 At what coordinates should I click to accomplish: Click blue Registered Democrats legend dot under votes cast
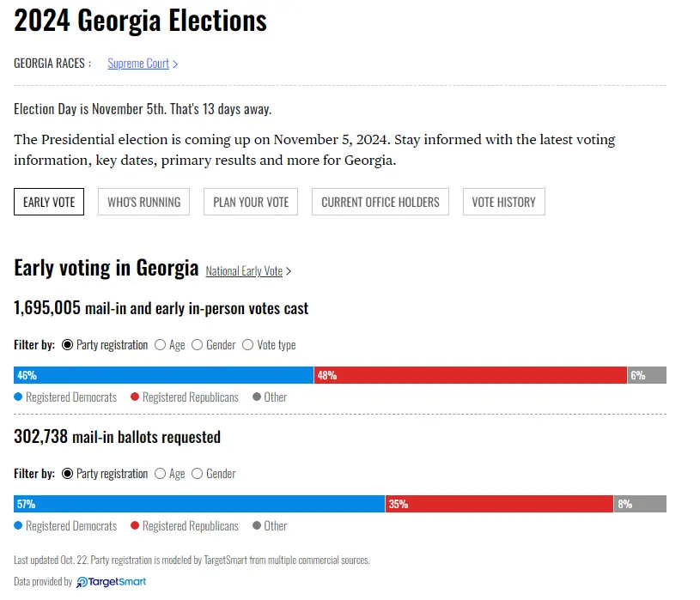click(18, 397)
